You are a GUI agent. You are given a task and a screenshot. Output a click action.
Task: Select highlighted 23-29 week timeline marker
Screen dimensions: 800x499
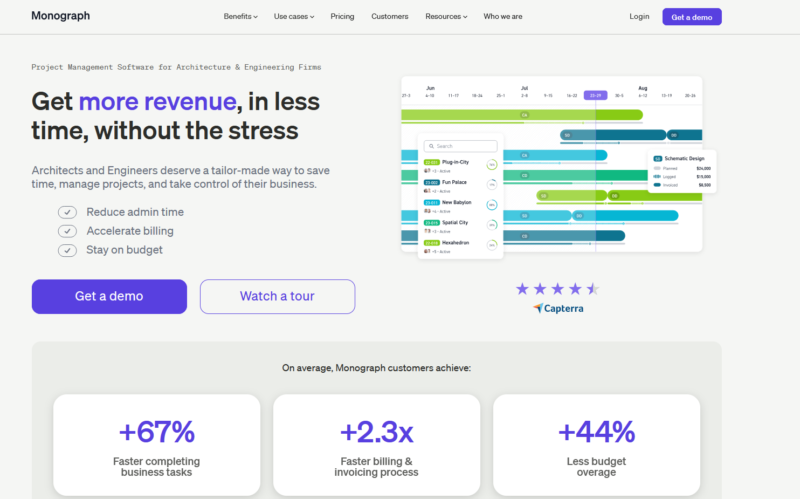(x=595, y=95)
